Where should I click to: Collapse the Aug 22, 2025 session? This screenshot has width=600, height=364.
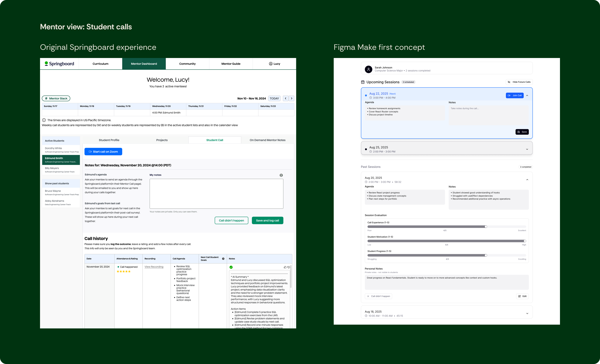(x=527, y=95)
